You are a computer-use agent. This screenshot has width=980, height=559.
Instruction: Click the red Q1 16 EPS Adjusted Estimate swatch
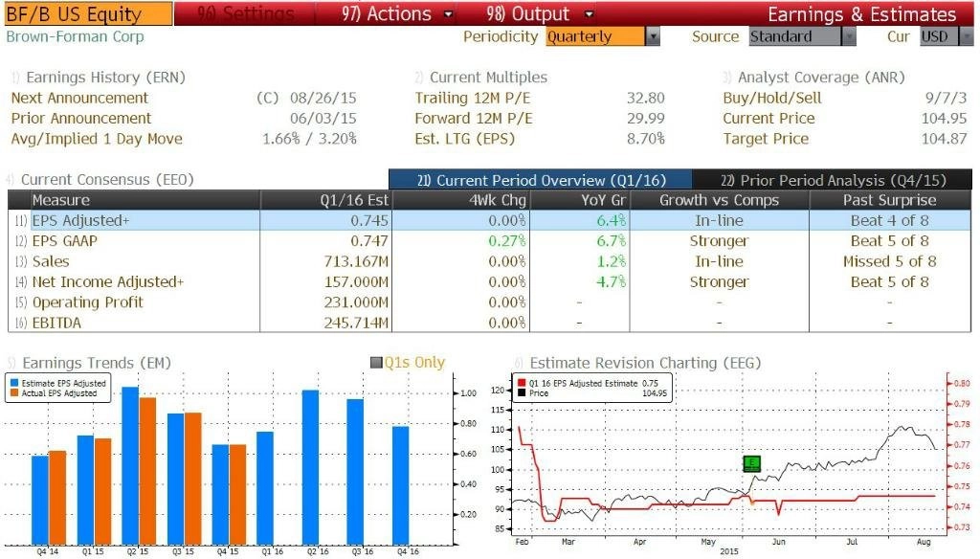point(522,383)
